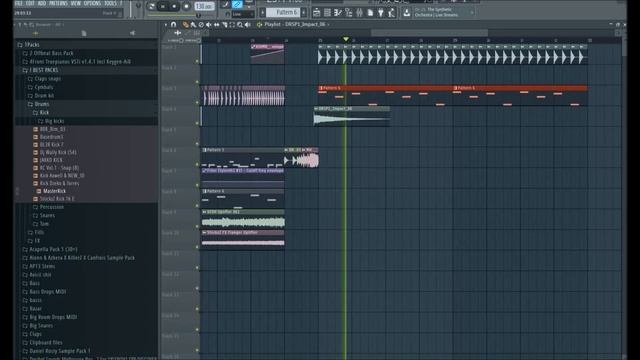640x360 pixels.
Task: Click the download content library icon
Action: click(407, 13)
